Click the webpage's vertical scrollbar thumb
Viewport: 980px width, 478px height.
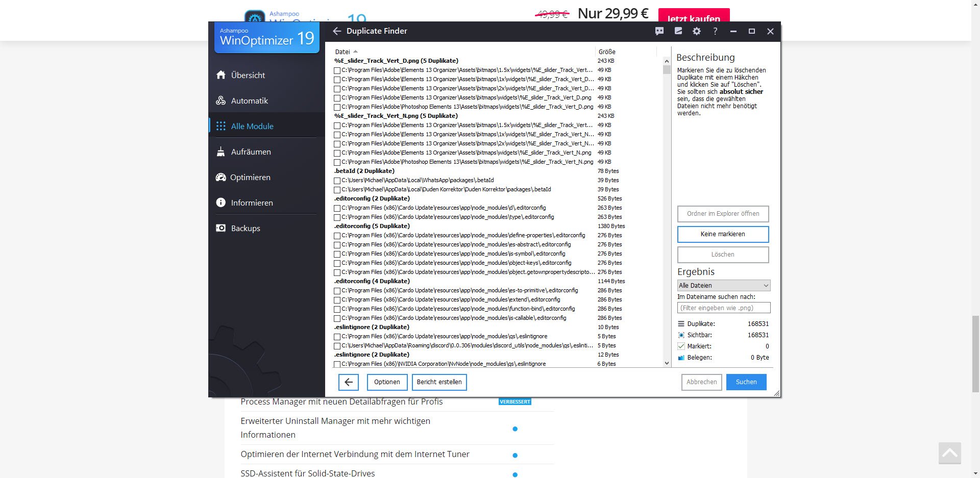[x=975, y=354]
